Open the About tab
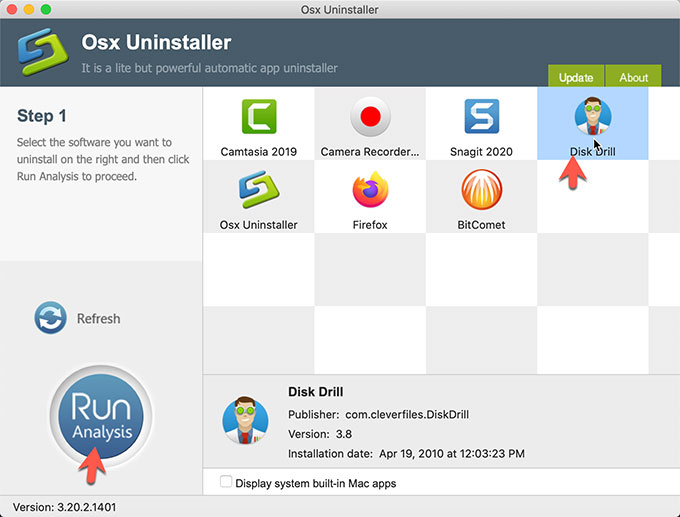Screen dimensions: 680x517 [633, 76]
